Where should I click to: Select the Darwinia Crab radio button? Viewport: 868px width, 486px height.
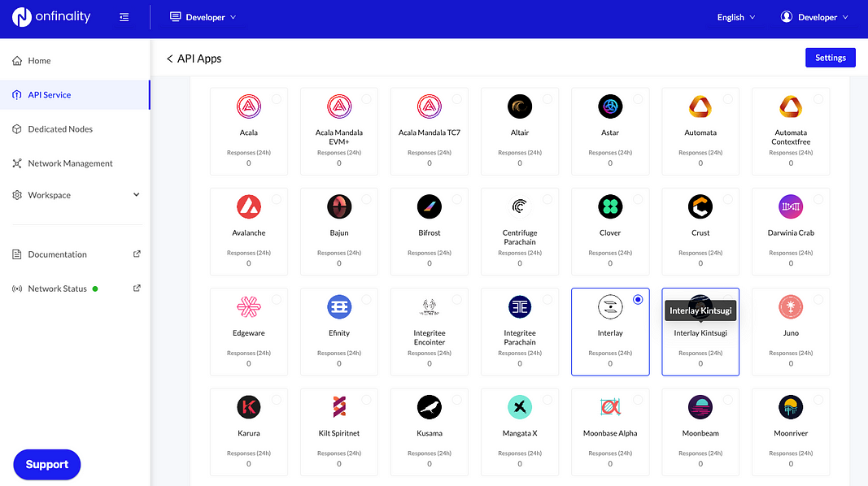pyautogui.click(x=818, y=199)
